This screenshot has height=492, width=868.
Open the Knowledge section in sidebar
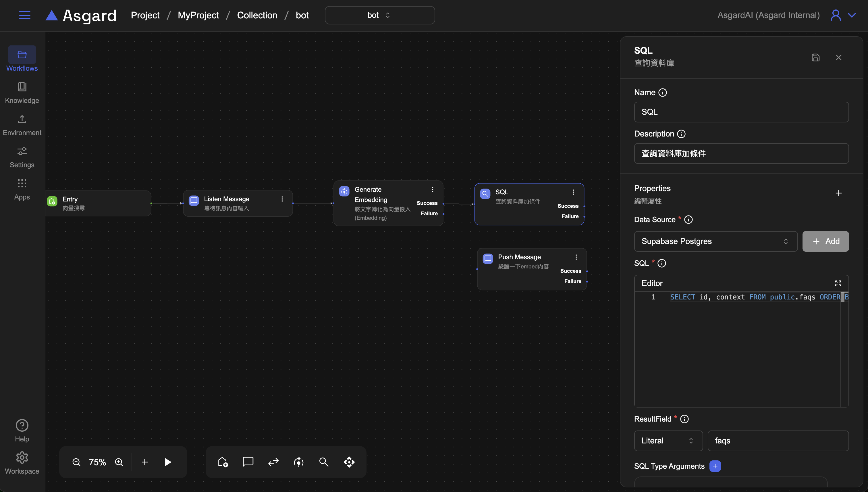click(x=22, y=93)
